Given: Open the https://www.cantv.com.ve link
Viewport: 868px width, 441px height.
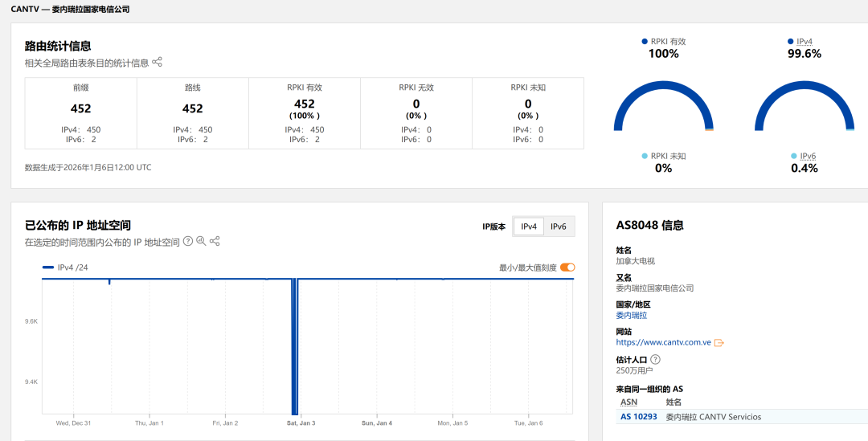Looking at the screenshot, I should point(663,342).
